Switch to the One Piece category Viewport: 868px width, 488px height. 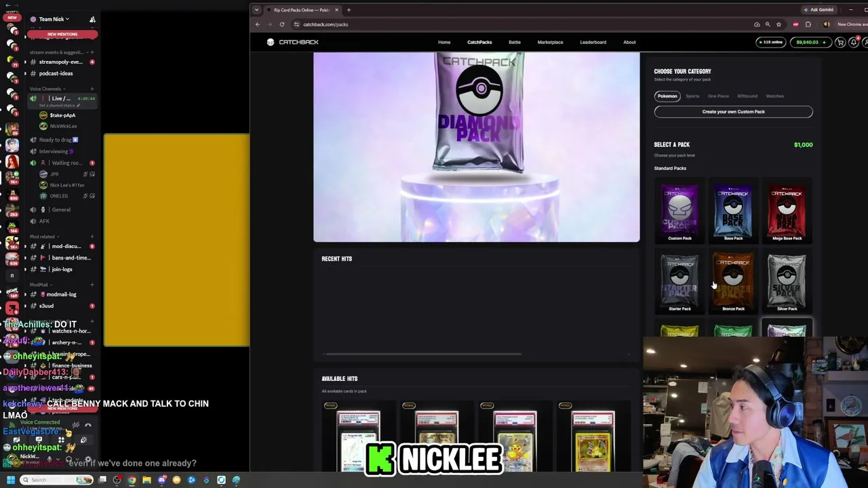tap(718, 96)
